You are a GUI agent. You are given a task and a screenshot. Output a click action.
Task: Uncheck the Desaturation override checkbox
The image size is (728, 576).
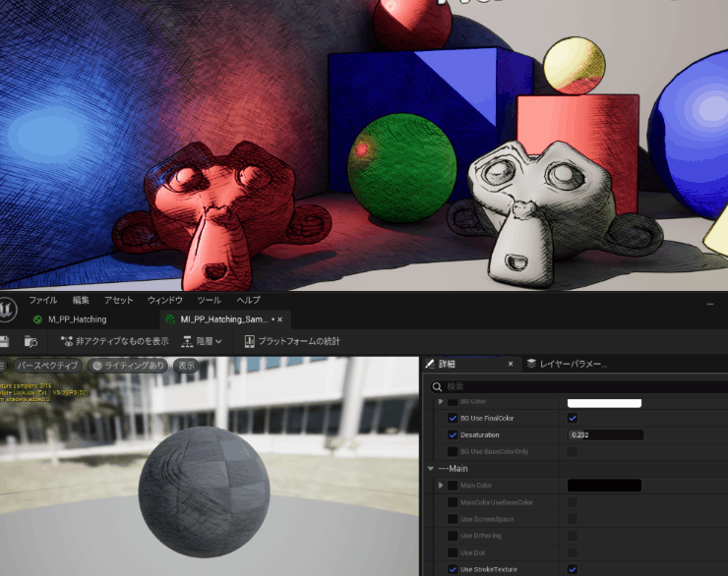[453, 435]
